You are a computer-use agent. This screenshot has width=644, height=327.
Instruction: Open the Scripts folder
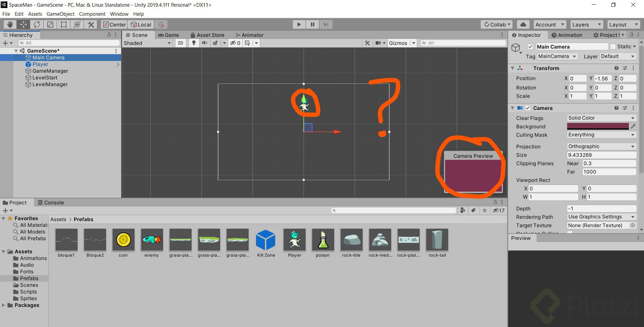click(x=29, y=292)
